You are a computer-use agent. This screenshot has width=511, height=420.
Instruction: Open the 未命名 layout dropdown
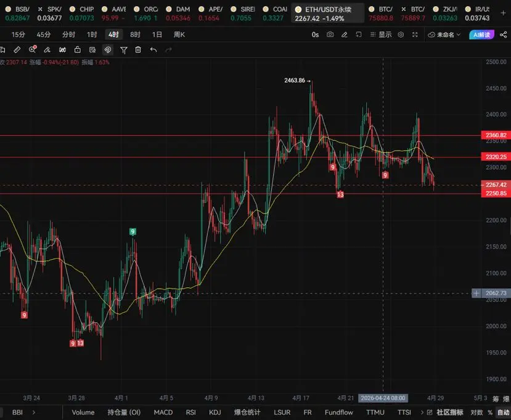(444, 35)
